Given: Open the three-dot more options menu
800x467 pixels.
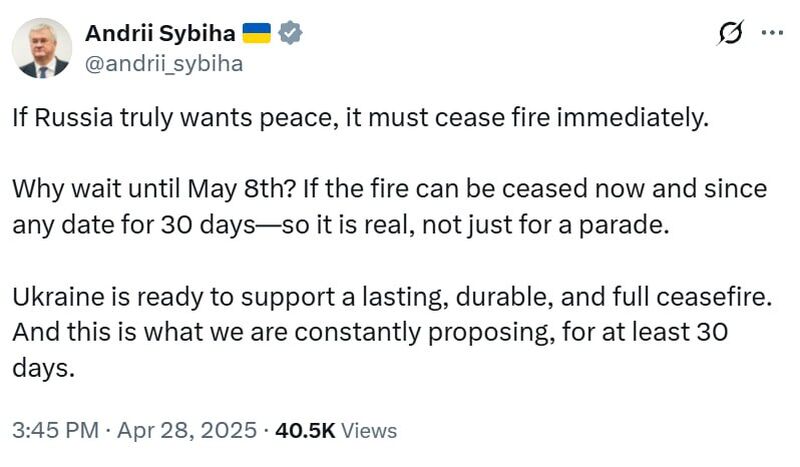Looking at the screenshot, I should pos(772,33).
